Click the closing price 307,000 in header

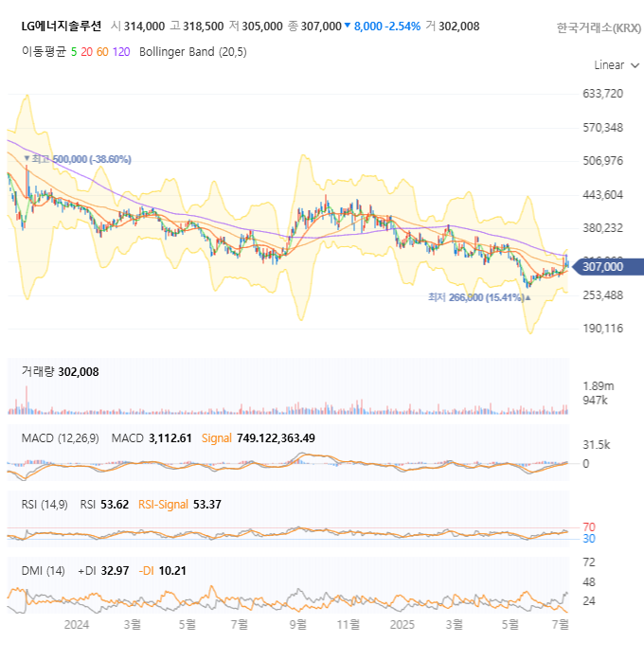point(321,27)
